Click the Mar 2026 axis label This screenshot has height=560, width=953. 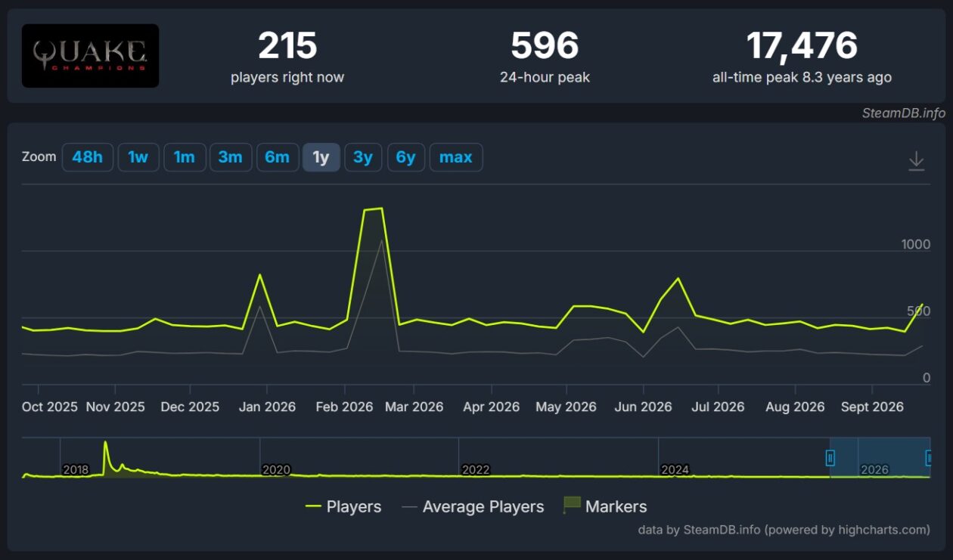click(x=414, y=407)
